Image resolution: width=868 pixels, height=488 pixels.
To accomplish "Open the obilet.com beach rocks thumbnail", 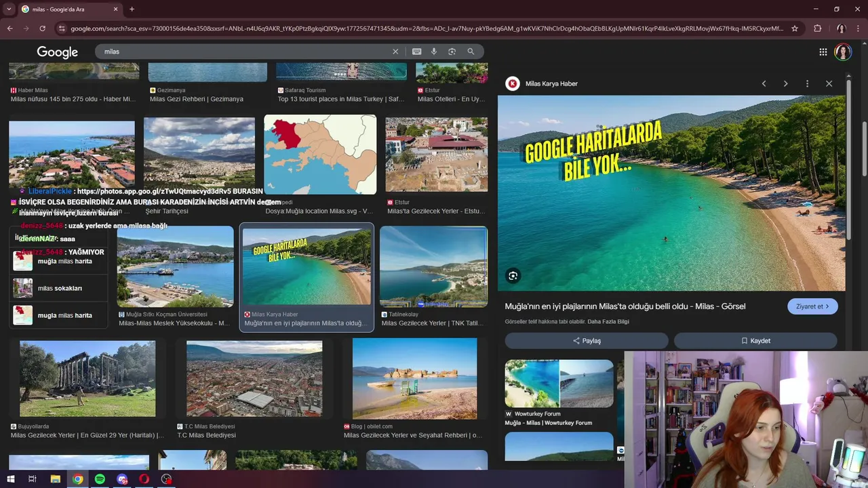I will [x=414, y=379].
